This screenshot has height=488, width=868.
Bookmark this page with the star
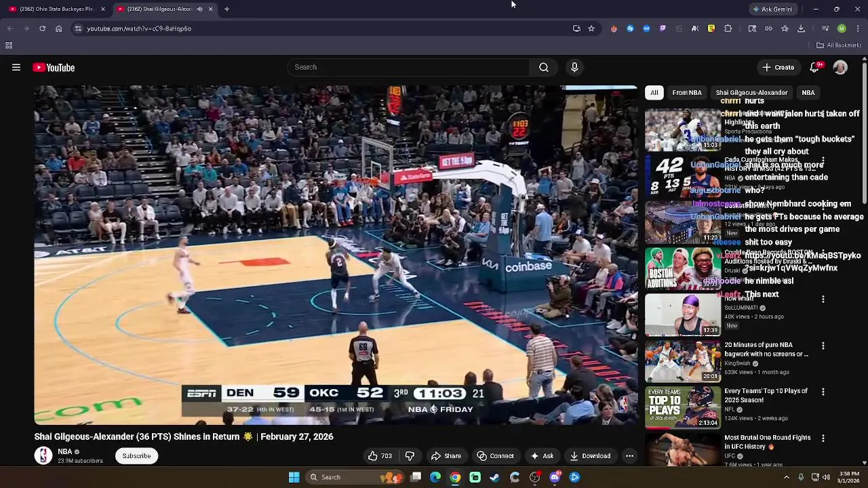point(591,28)
